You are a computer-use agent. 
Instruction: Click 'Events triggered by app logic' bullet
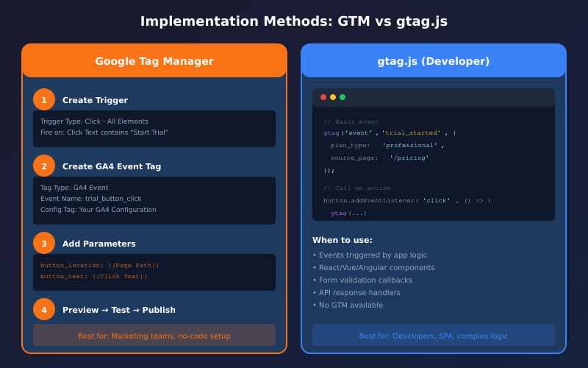click(370, 255)
